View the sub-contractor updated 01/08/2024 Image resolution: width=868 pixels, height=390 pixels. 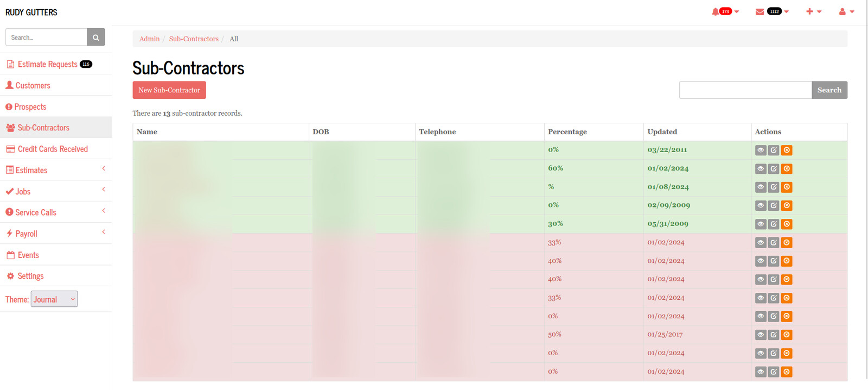[761, 187]
